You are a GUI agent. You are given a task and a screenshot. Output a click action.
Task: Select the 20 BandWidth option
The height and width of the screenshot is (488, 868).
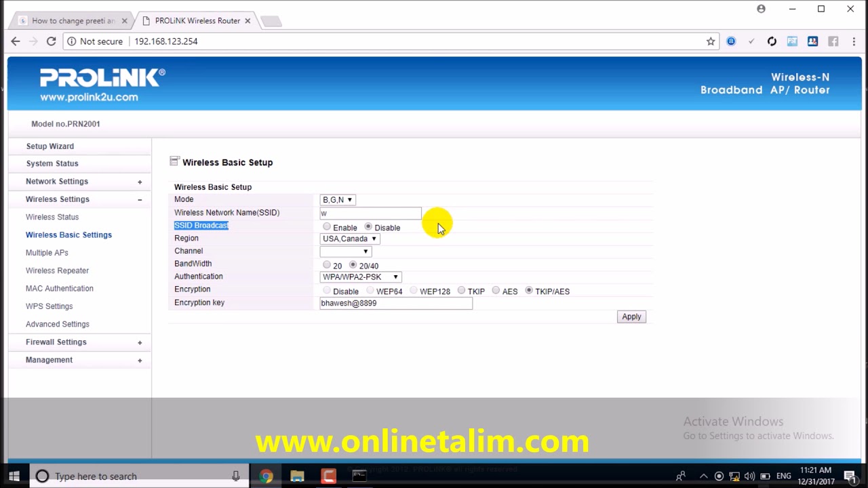tap(327, 265)
